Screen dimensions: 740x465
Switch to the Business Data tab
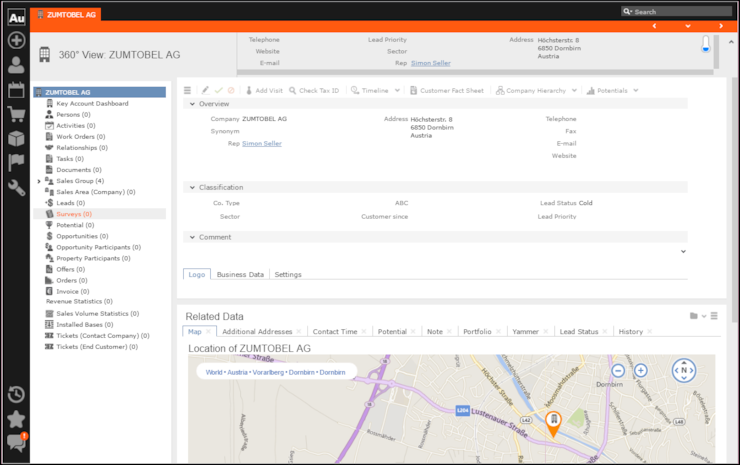[x=240, y=274]
